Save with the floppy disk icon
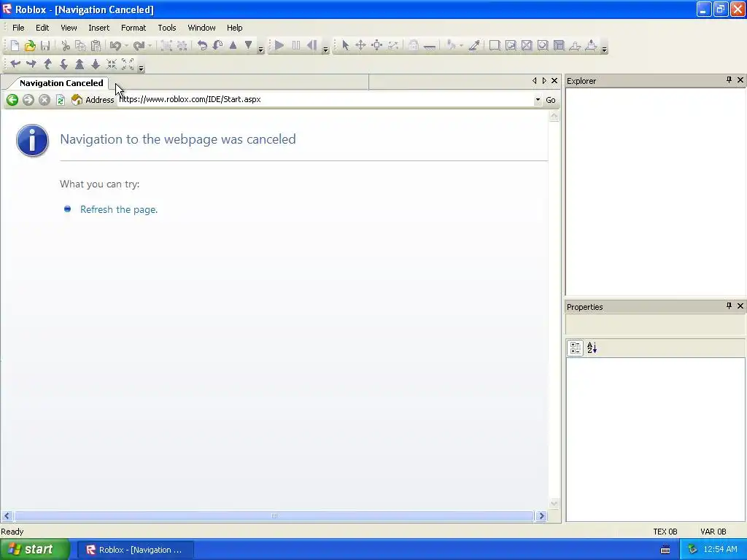The image size is (747, 560). pyautogui.click(x=45, y=46)
